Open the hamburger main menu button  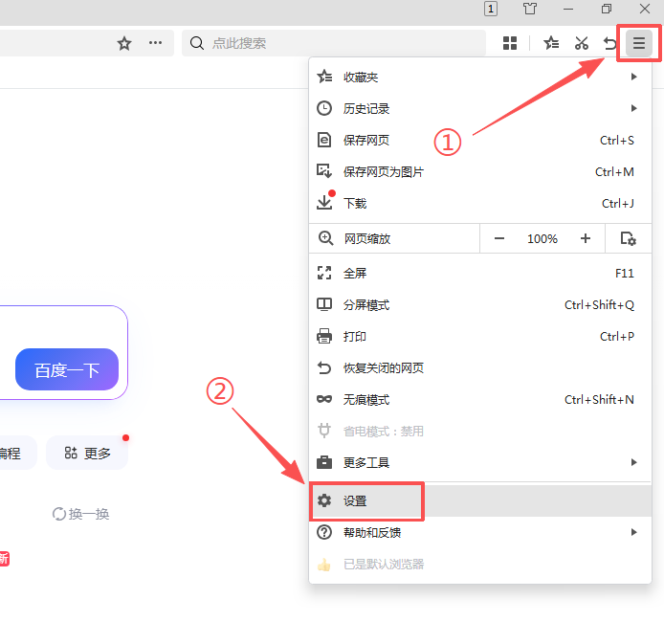[638, 43]
